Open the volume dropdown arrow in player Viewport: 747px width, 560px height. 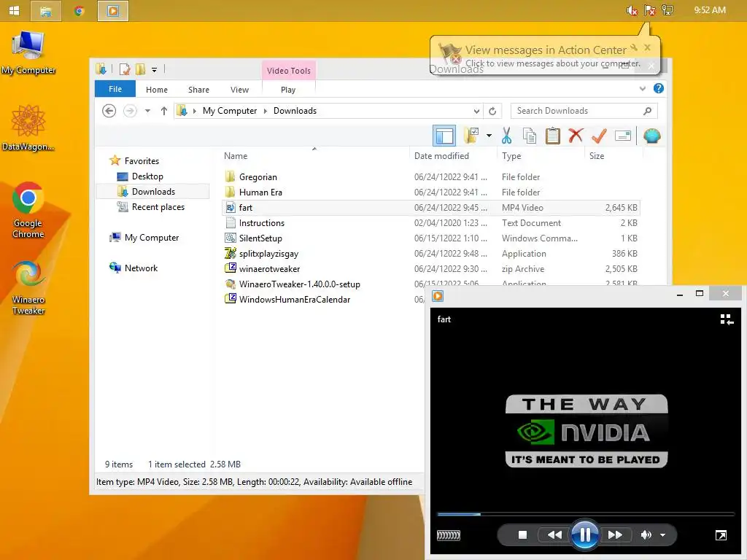(662, 534)
